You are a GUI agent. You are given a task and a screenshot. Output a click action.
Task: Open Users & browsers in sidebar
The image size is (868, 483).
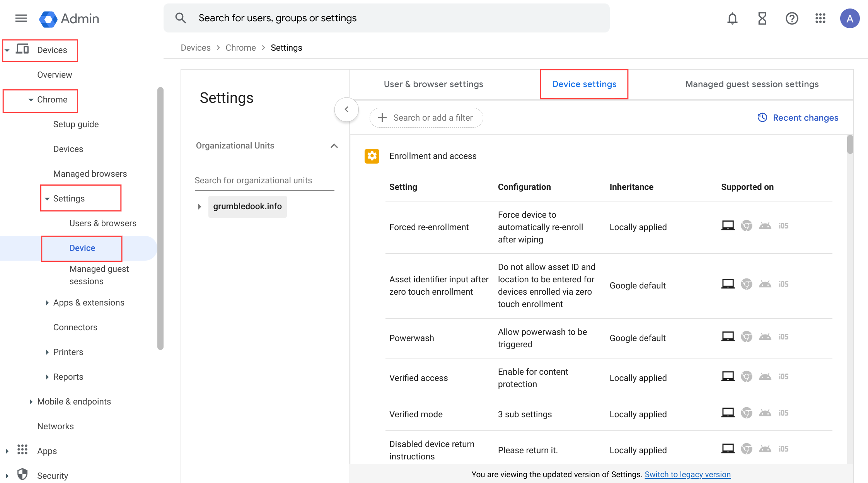point(103,224)
